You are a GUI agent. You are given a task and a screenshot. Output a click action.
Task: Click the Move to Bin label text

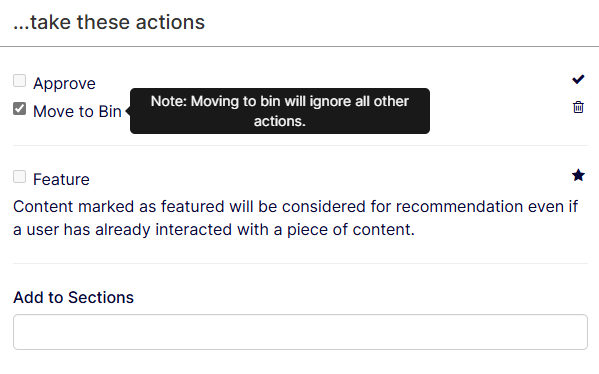(77, 112)
